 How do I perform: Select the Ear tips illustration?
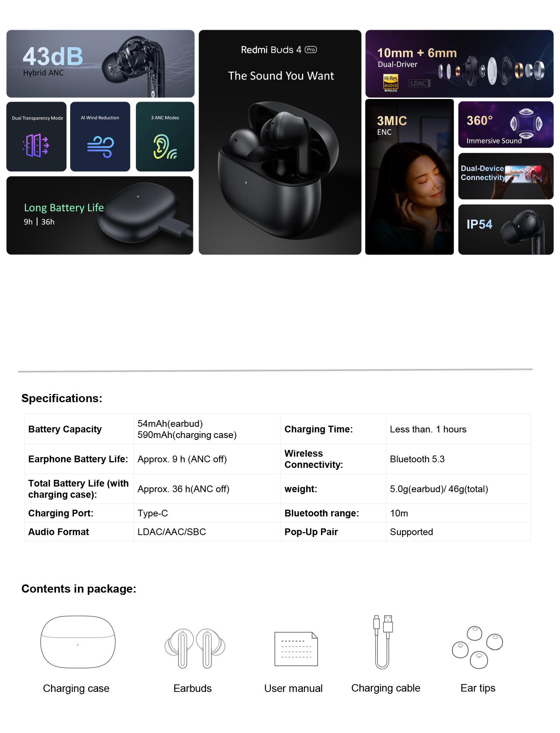(x=477, y=647)
